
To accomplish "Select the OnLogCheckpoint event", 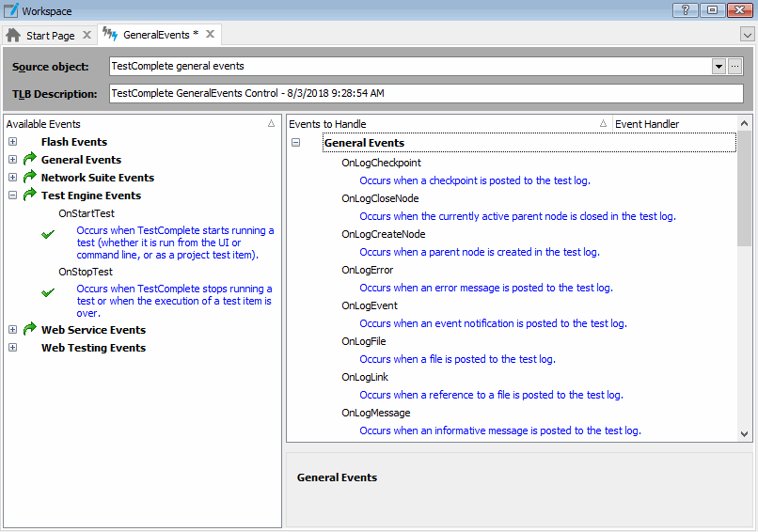I will click(381, 163).
